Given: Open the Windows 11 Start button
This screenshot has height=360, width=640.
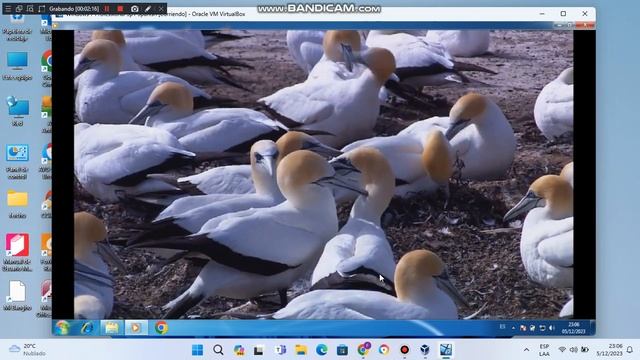Looking at the screenshot, I should coord(198,350).
